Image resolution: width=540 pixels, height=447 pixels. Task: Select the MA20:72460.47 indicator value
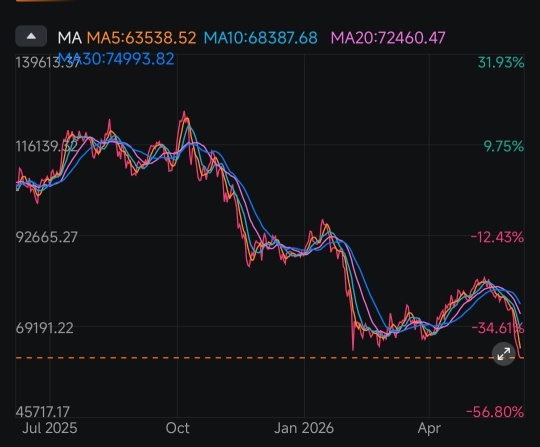(x=388, y=38)
